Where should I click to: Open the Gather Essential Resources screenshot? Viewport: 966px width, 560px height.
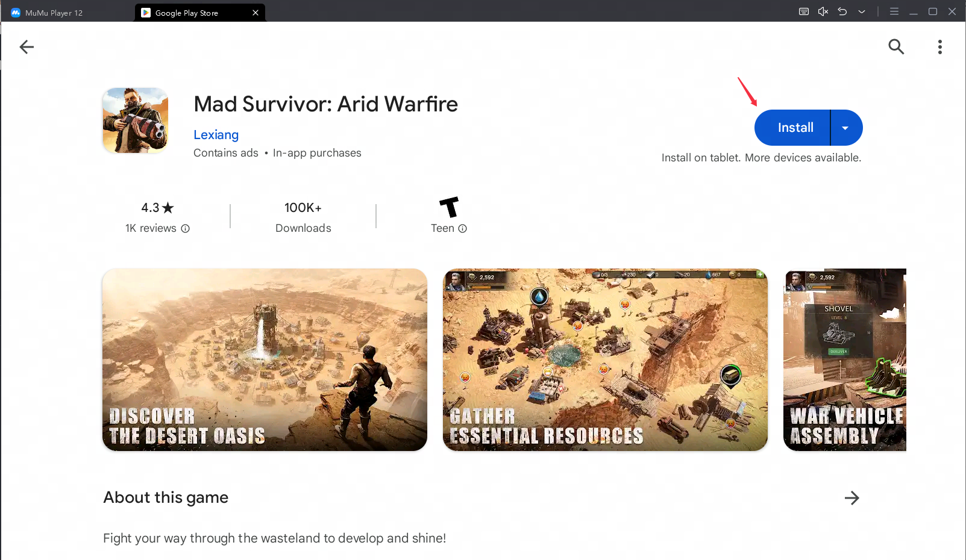tap(605, 359)
